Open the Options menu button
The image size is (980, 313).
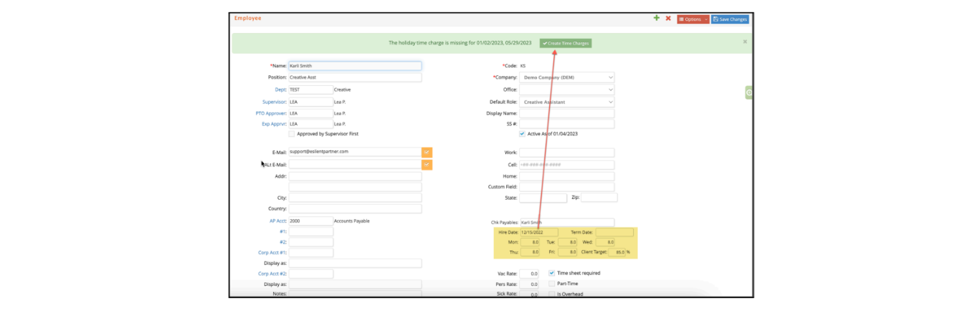coord(693,19)
